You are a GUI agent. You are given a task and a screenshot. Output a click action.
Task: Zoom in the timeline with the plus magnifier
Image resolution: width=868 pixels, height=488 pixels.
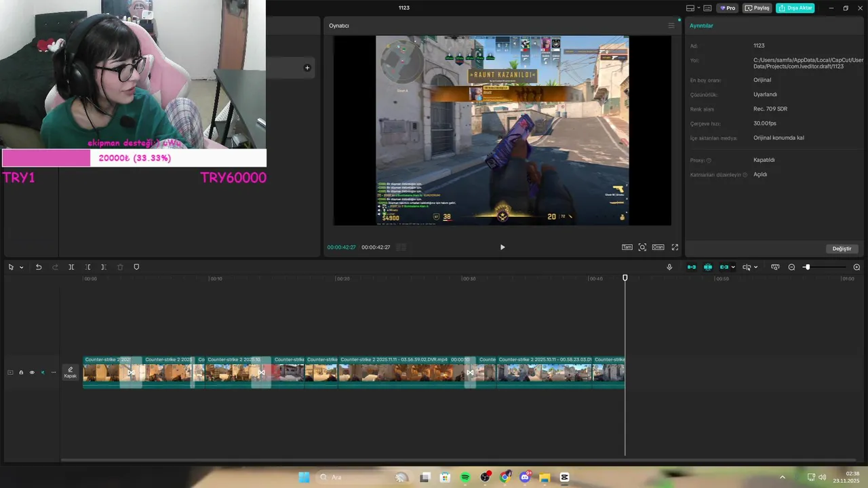pos(856,267)
